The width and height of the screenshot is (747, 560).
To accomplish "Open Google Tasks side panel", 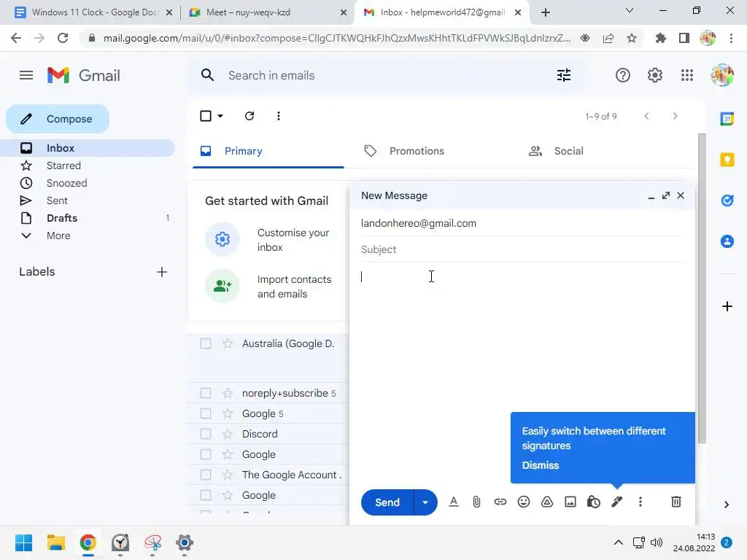I will tap(727, 201).
